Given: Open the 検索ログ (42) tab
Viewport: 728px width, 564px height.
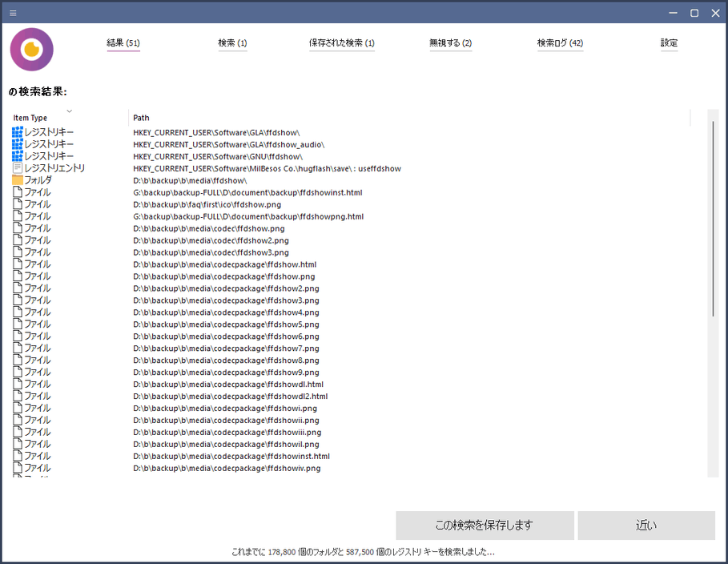Looking at the screenshot, I should (560, 42).
